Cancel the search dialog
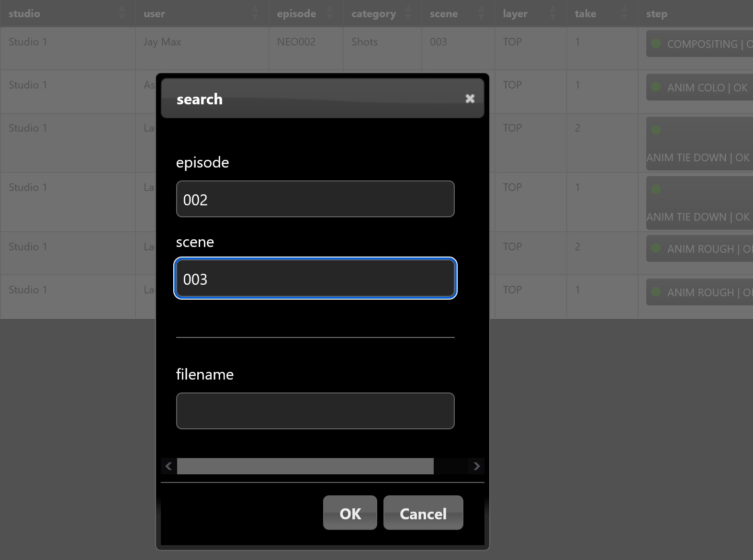The height and width of the screenshot is (560, 753). (x=423, y=513)
